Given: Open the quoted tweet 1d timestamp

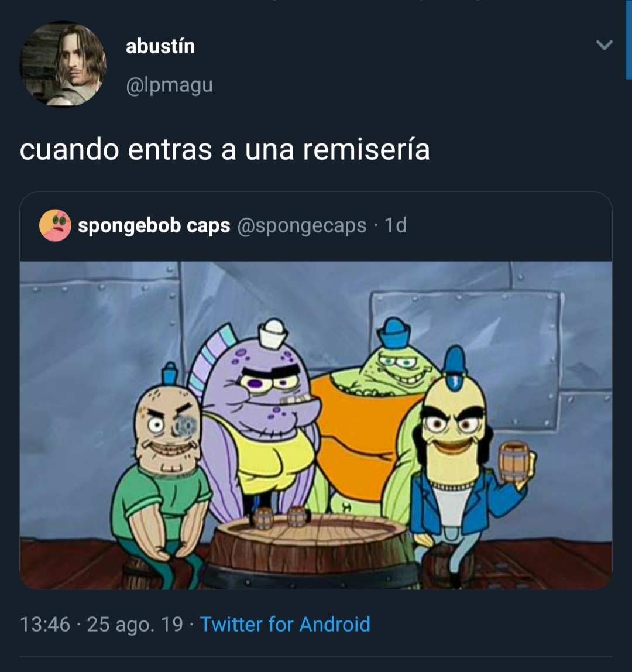Looking at the screenshot, I should (x=396, y=225).
